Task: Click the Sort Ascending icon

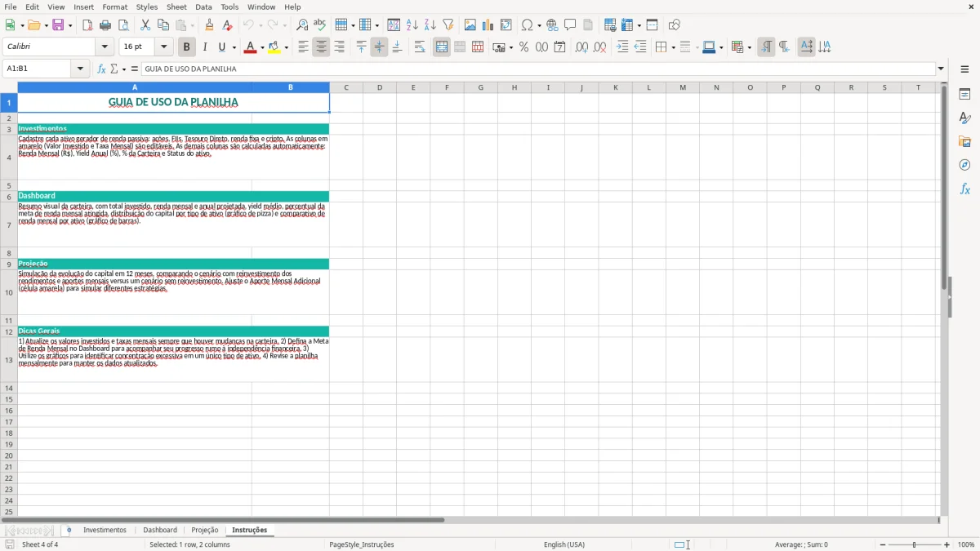Action: 412,25
